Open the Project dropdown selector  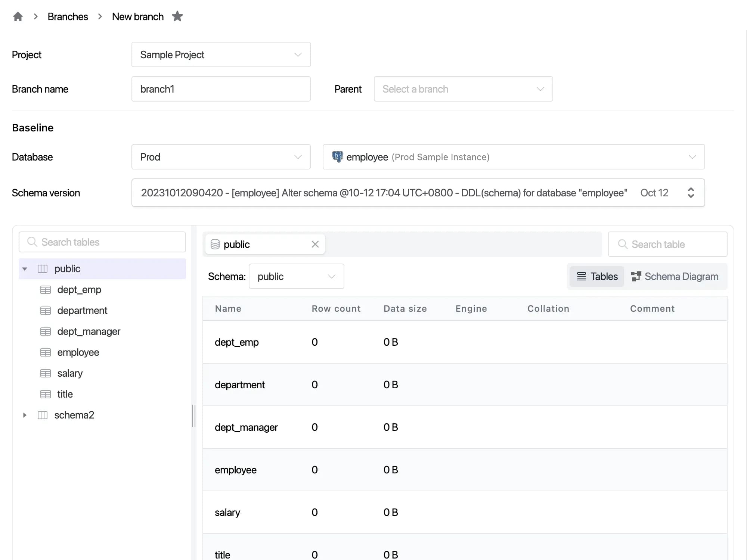tap(221, 54)
